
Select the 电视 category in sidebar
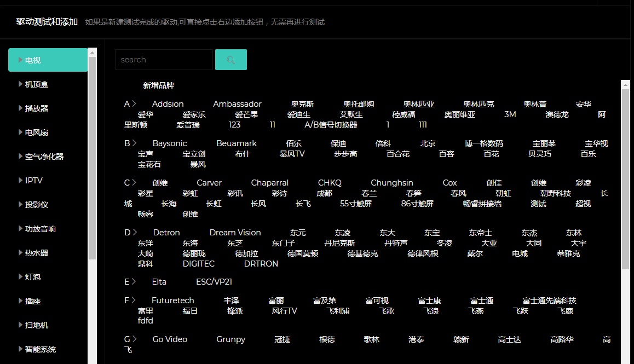48,60
